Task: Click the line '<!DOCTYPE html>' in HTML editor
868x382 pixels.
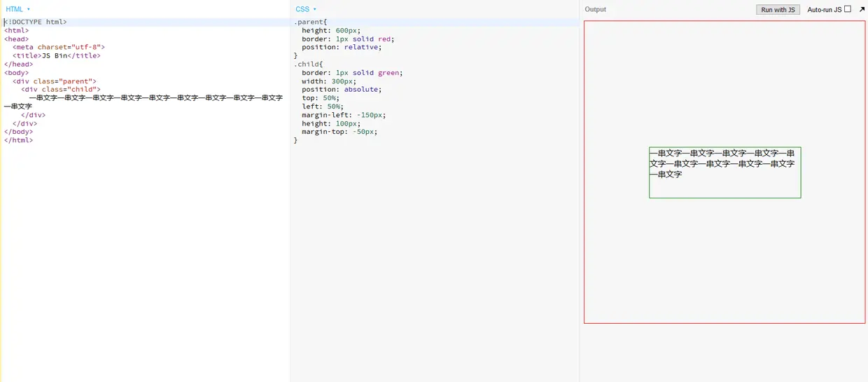Action: coord(36,22)
